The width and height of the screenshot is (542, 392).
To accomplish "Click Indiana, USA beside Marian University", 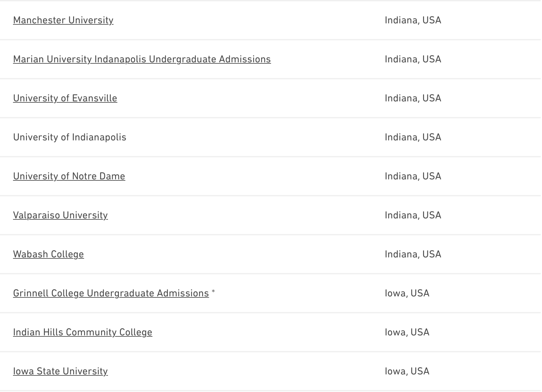I will coord(413,59).
